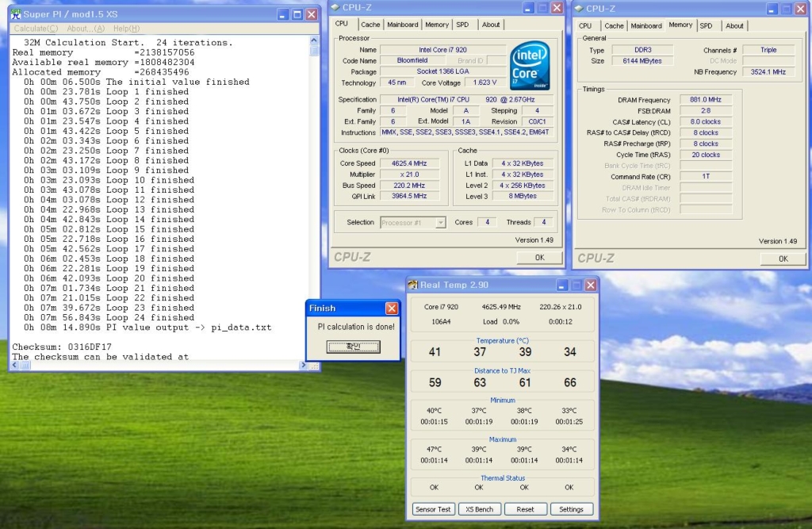812x529 pixels.
Task: Launch XS Bench in Real Temp
Action: click(x=479, y=509)
